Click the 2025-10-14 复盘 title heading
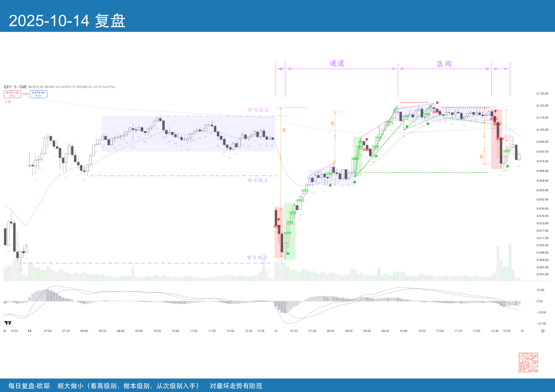This screenshot has width=555, height=392. 67,21
